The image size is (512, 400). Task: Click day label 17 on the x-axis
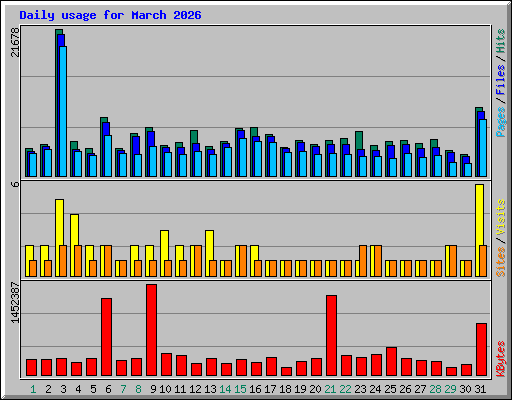pos(270,389)
